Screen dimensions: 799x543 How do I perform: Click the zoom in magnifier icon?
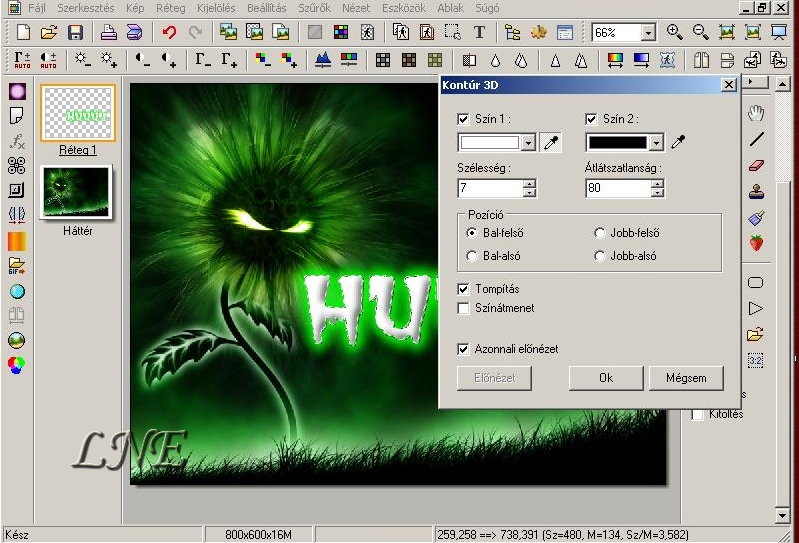(675, 32)
